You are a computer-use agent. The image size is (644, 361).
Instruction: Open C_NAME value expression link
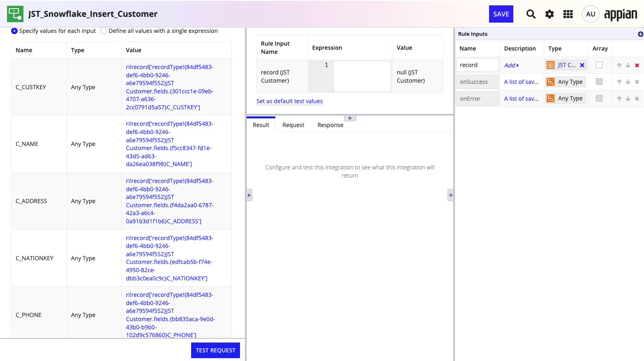click(x=169, y=144)
